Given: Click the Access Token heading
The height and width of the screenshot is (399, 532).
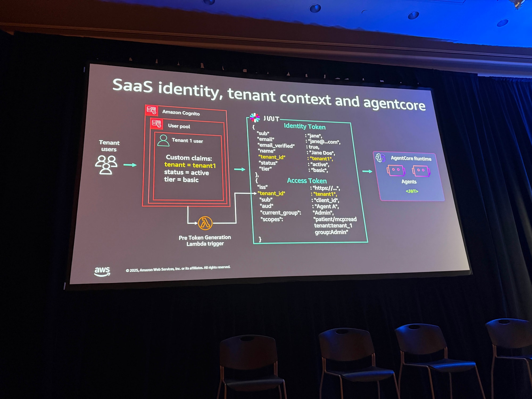Looking at the screenshot, I should pyautogui.click(x=307, y=181).
